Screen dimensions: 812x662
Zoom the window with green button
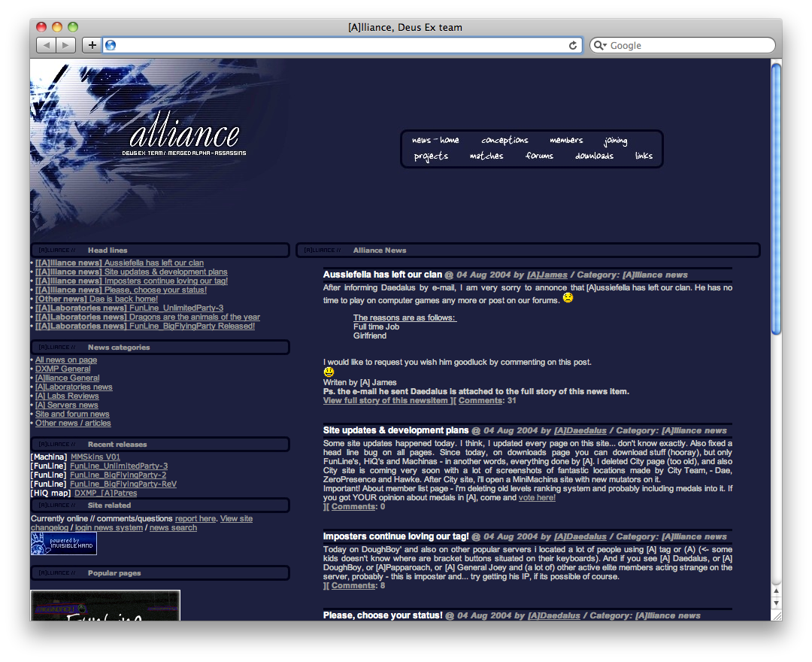[x=73, y=27]
